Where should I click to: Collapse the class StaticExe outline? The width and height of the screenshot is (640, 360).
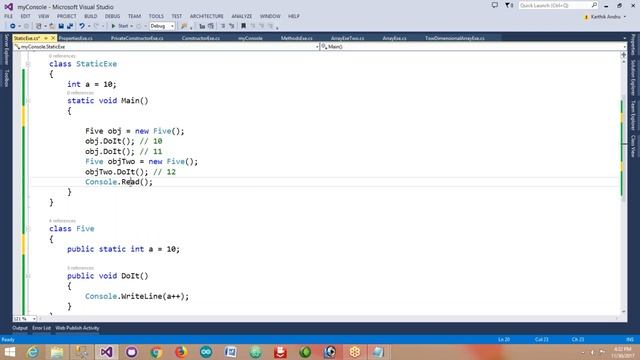tap(28, 64)
